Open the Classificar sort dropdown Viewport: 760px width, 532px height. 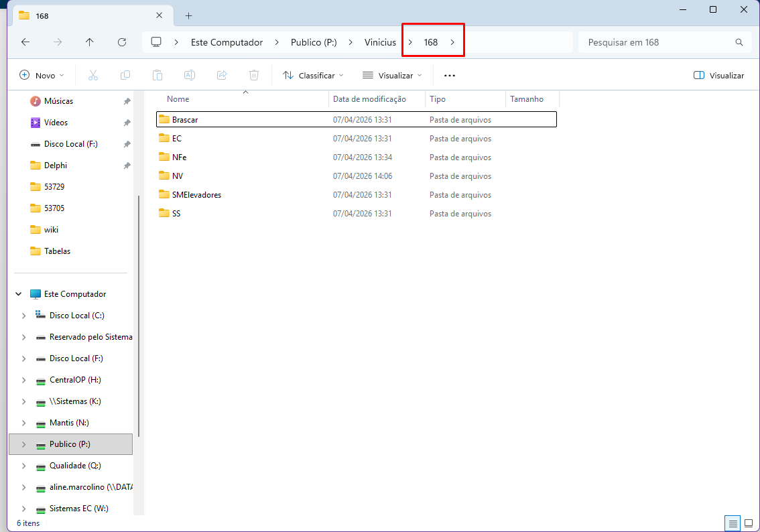pyautogui.click(x=313, y=76)
